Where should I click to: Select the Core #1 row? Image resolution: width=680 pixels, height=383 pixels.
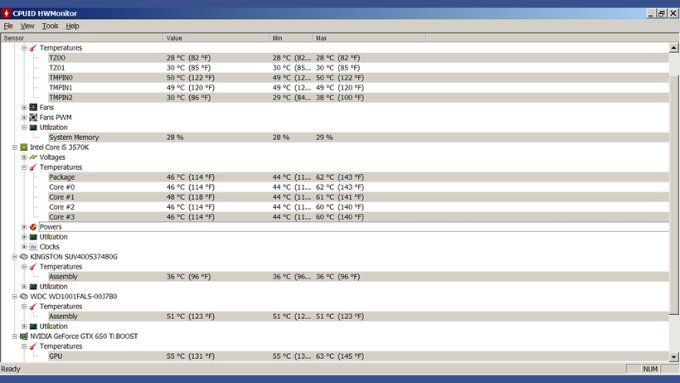click(x=358, y=197)
